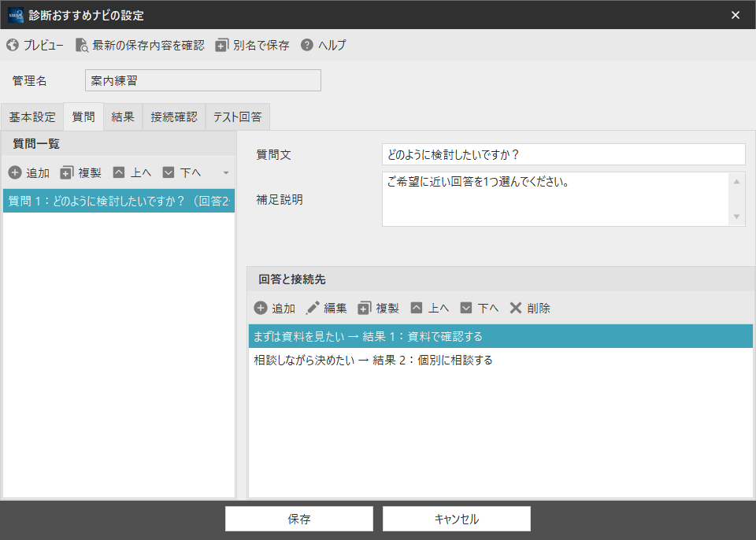Image resolution: width=756 pixels, height=540 pixels.
Task: Go to the 接続確認 tab
Action: pos(174,117)
